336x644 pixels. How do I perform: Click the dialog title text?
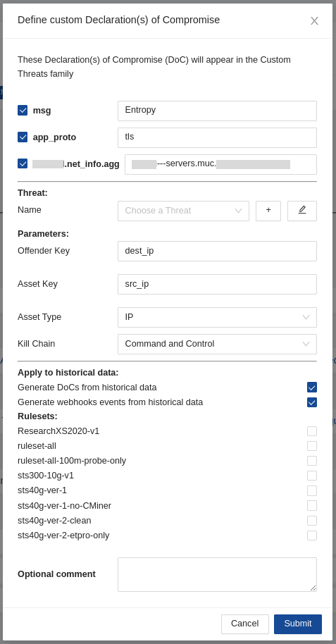tap(118, 20)
